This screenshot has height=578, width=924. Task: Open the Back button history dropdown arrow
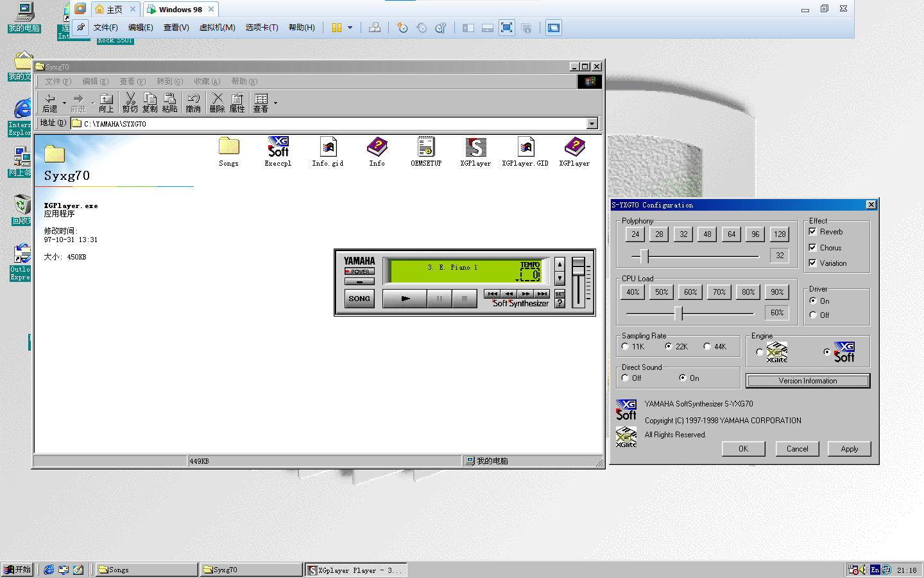(x=64, y=103)
